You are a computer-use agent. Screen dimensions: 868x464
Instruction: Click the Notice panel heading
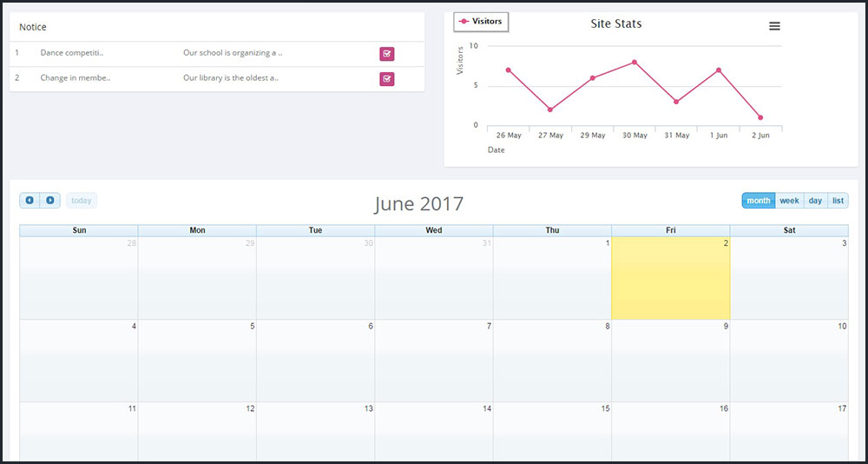click(x=33, y=27)
